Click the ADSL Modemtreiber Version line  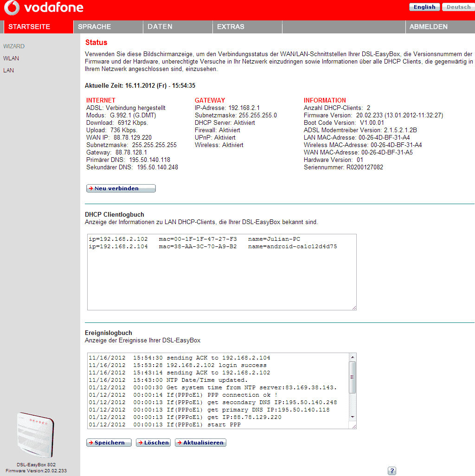360,130
